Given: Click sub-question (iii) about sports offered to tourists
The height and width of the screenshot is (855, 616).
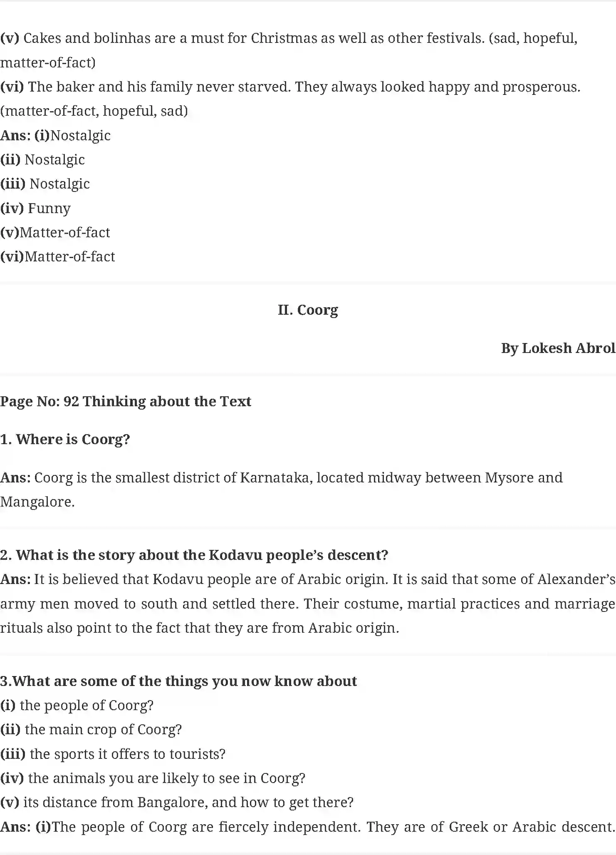Looking at the screenshot, I should tap(113, 754).
